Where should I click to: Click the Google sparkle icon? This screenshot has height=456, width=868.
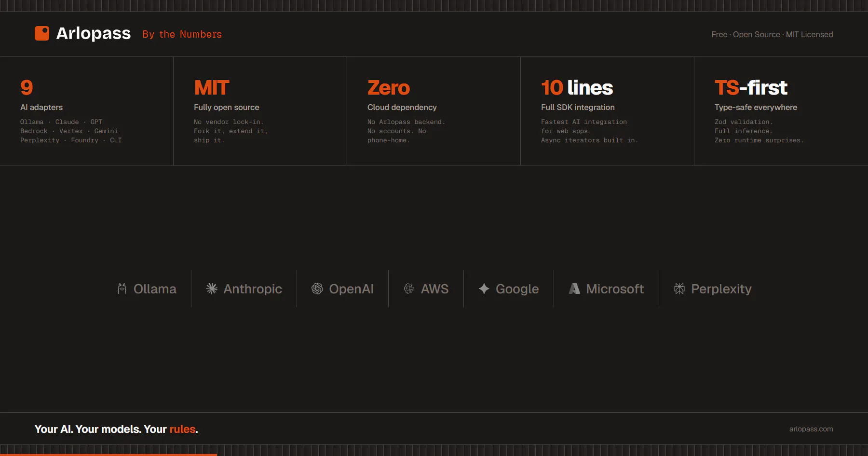[x=484, y=289]
